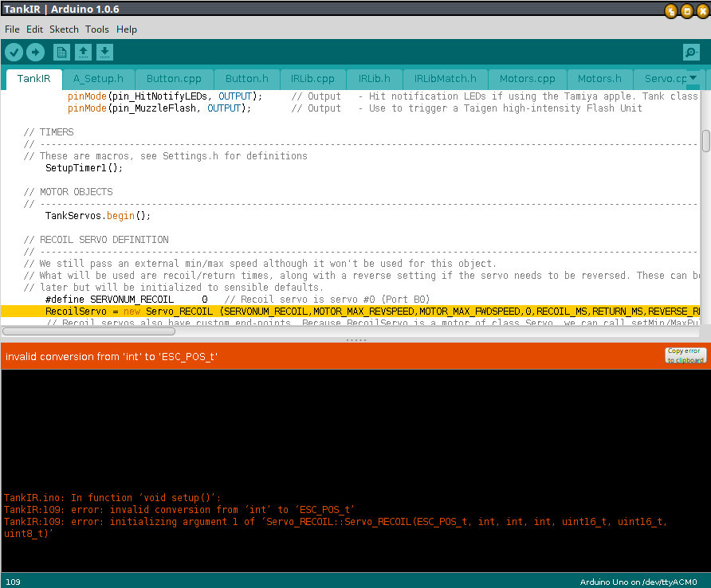Click the Upload arrow button
711x588 pixels.
(35, 52)
